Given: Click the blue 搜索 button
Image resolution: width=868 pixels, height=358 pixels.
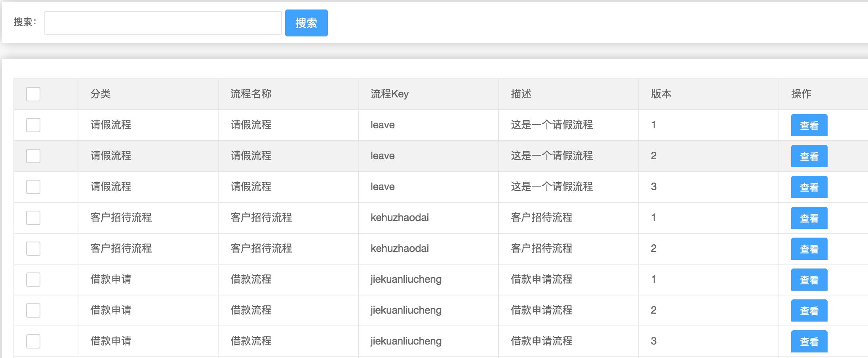Looking at the screenshot, I should (x=306, y=23).
